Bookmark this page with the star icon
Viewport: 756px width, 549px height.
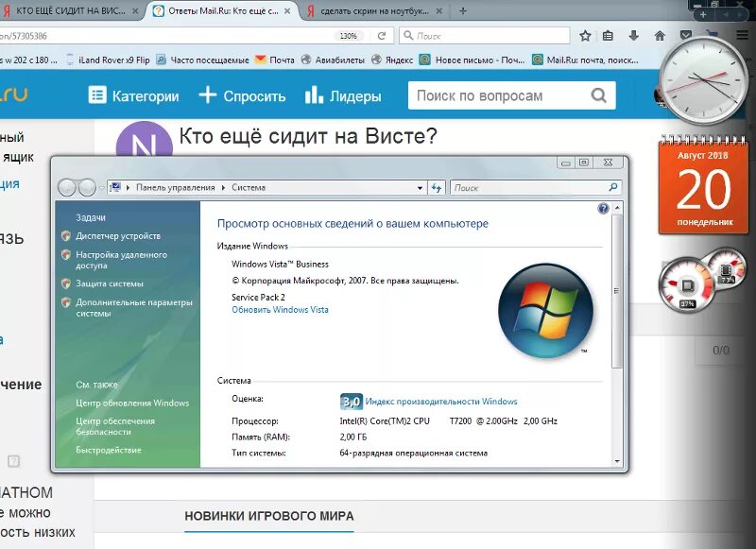coord(585,36)
